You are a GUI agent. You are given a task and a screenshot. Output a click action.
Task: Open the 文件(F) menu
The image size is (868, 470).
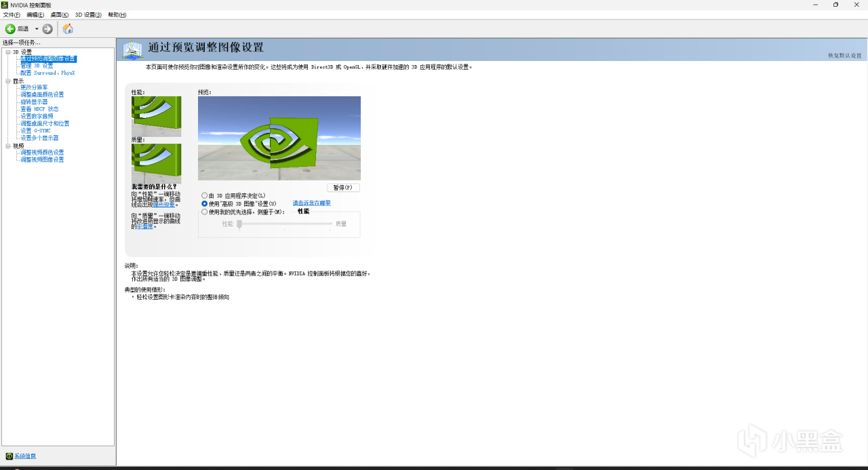12,14
